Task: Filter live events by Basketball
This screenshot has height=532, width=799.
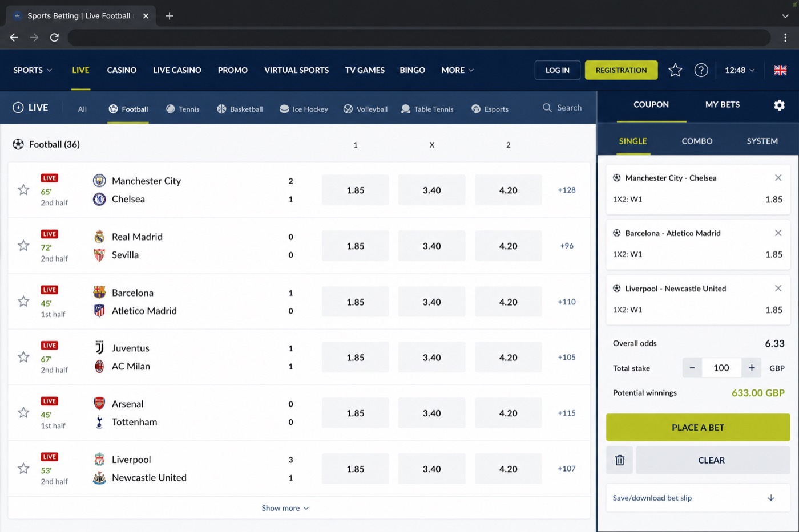Action: click(x=240, y=109)
